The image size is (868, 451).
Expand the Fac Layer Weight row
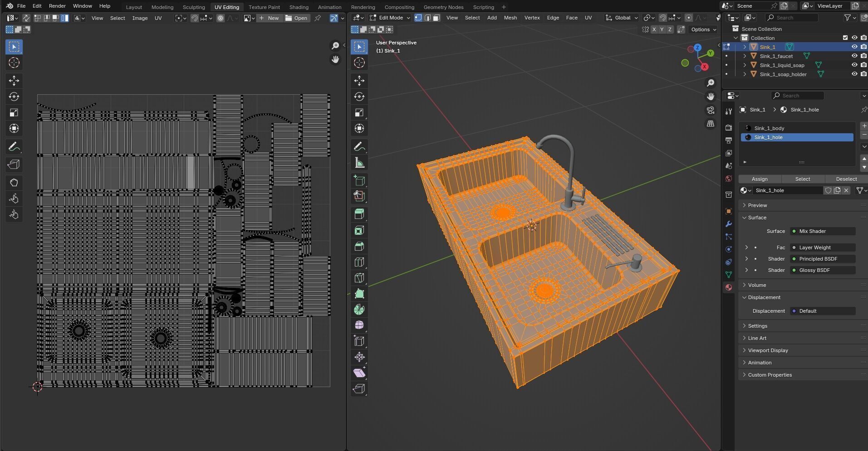coord(746,247)
